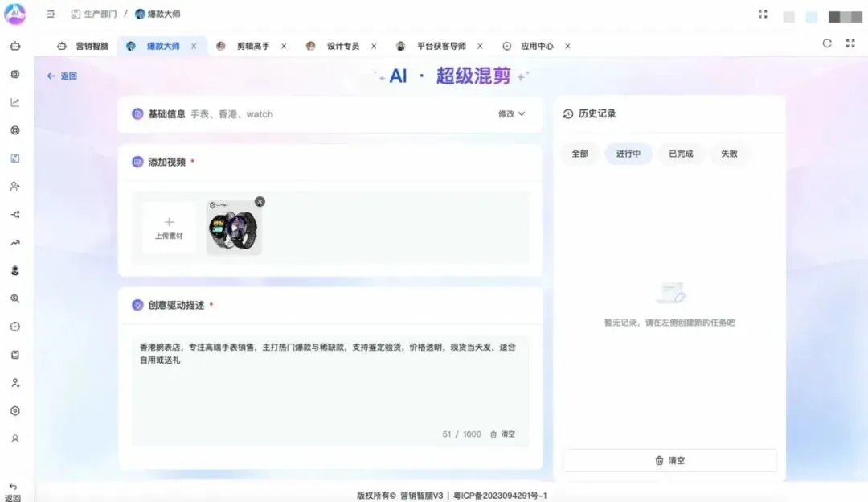The height and width of the screenshot is (502, 868).
Task: Click the uploaded watch video thumbnail
Action: point(233,228)
